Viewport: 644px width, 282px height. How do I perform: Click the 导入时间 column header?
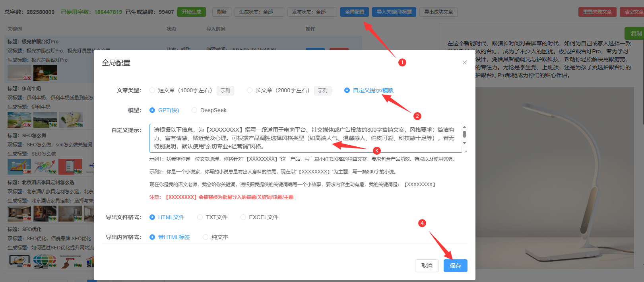coord(216,29)
